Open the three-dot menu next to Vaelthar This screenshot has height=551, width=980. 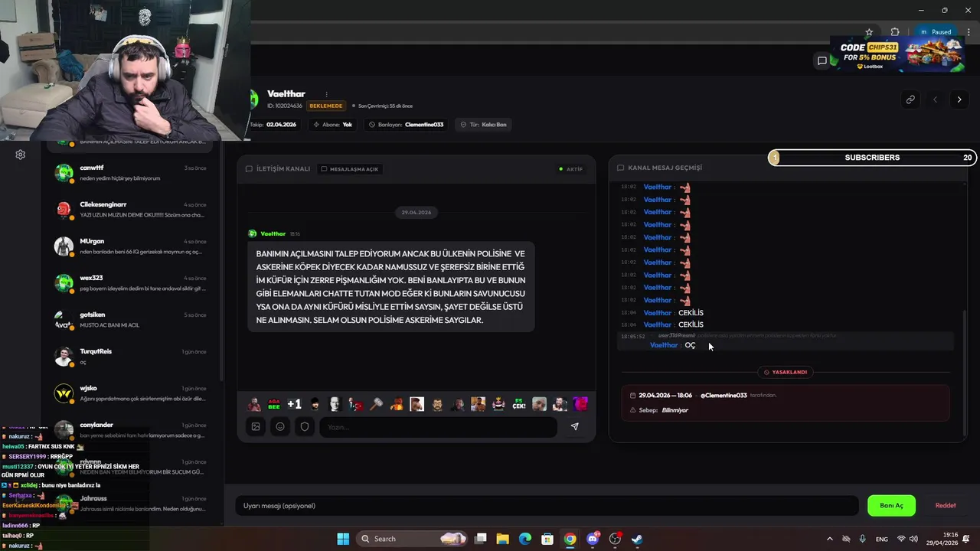326,94
